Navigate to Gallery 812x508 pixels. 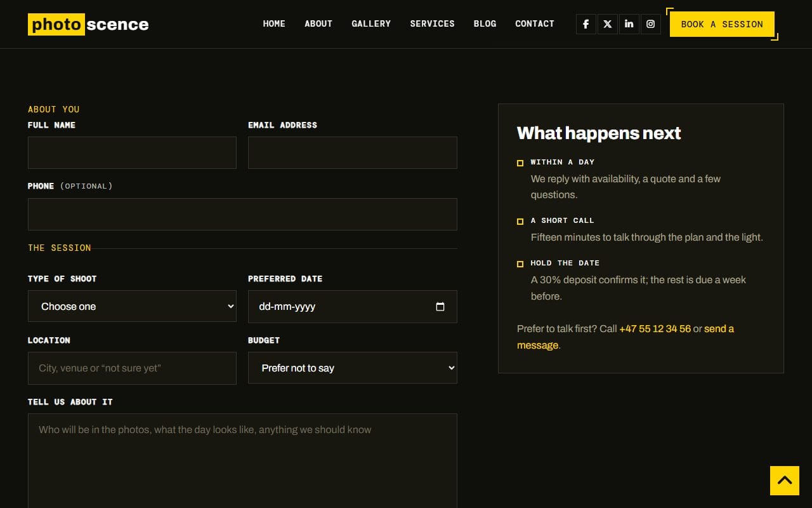(371, 23)
